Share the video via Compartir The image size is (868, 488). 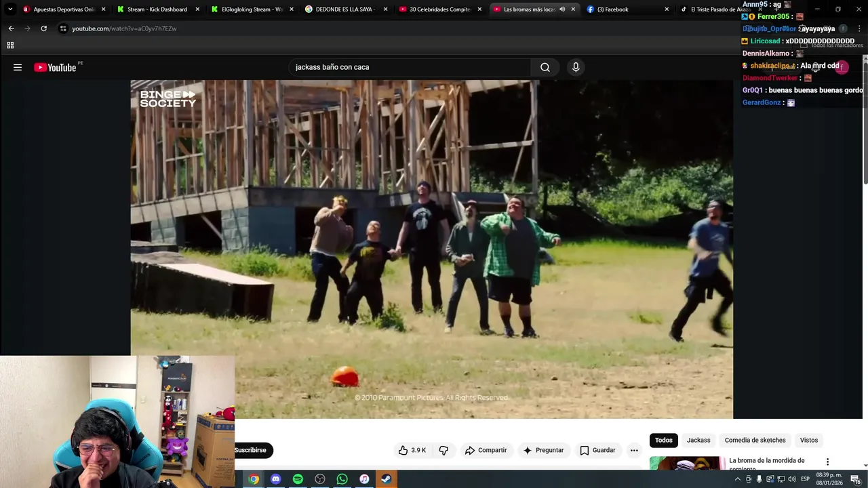486,450
